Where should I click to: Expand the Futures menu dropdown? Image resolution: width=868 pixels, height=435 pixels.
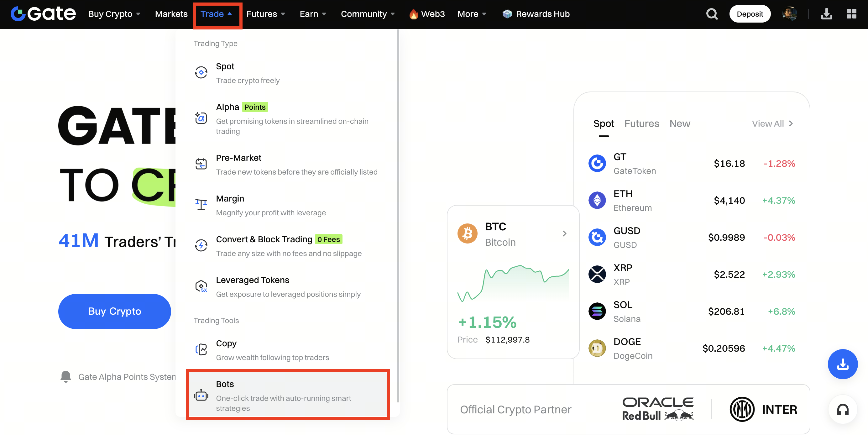[266, 14]
